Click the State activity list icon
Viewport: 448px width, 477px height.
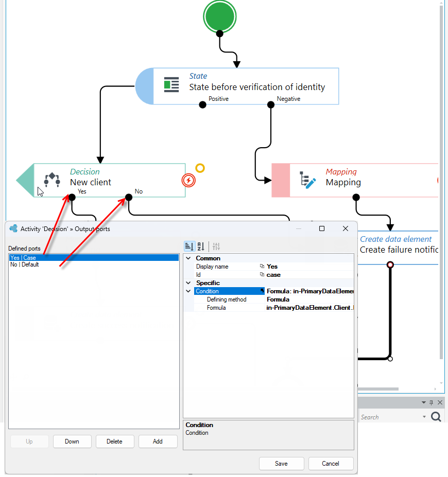(171, 84)
